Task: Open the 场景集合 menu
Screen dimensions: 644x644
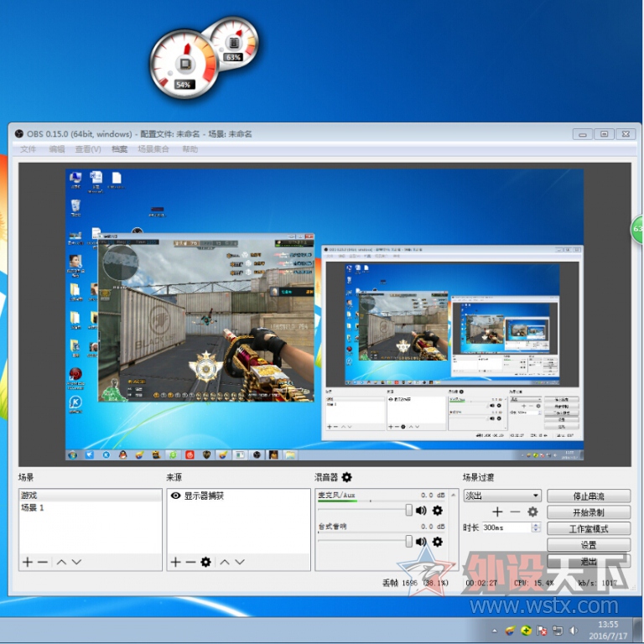Action: coord(153,149)
